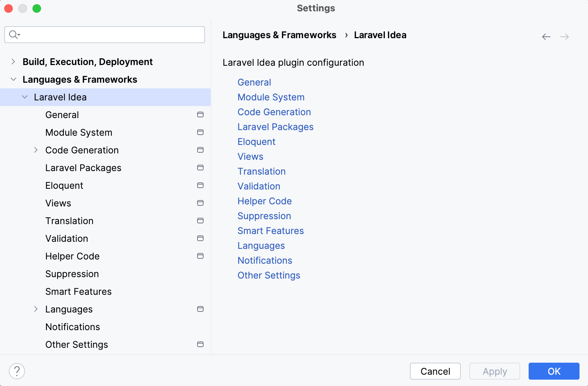Click the page icon next to Languages
This screenshot has height=386, width=588.
[x=200, y=309]
